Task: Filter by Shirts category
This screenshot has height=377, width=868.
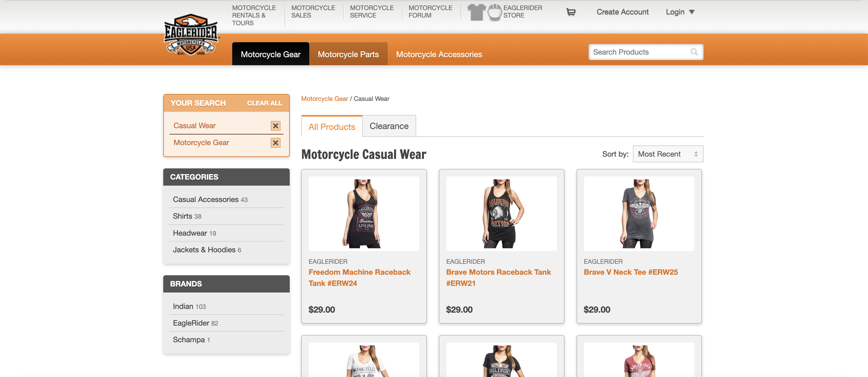Action: 187,216
